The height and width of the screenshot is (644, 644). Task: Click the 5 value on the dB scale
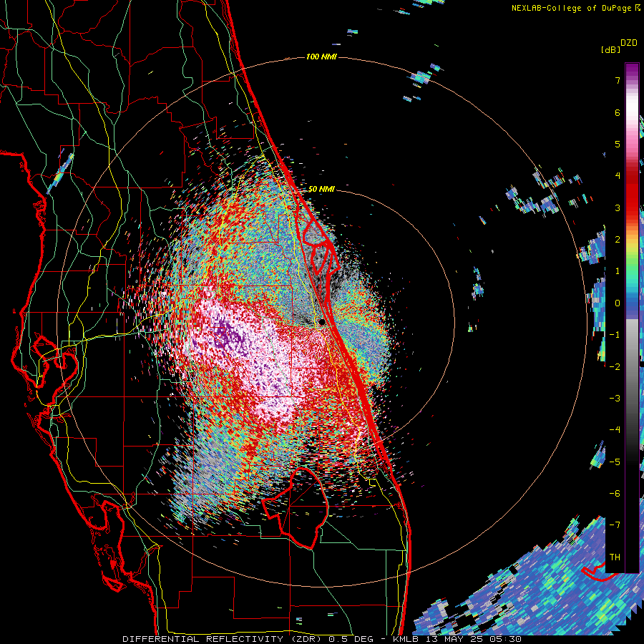(618, 144)
